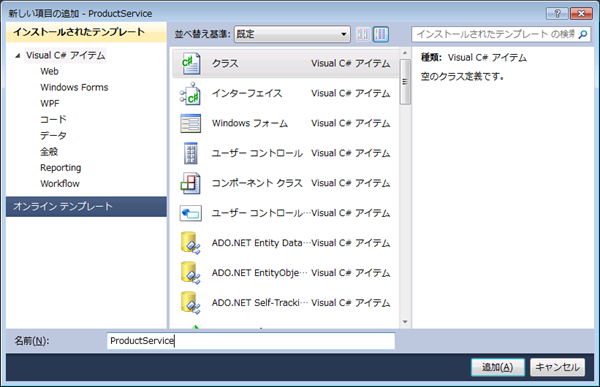Open the 並べ替え基準 sort dropdown

(x=292, y=34)
